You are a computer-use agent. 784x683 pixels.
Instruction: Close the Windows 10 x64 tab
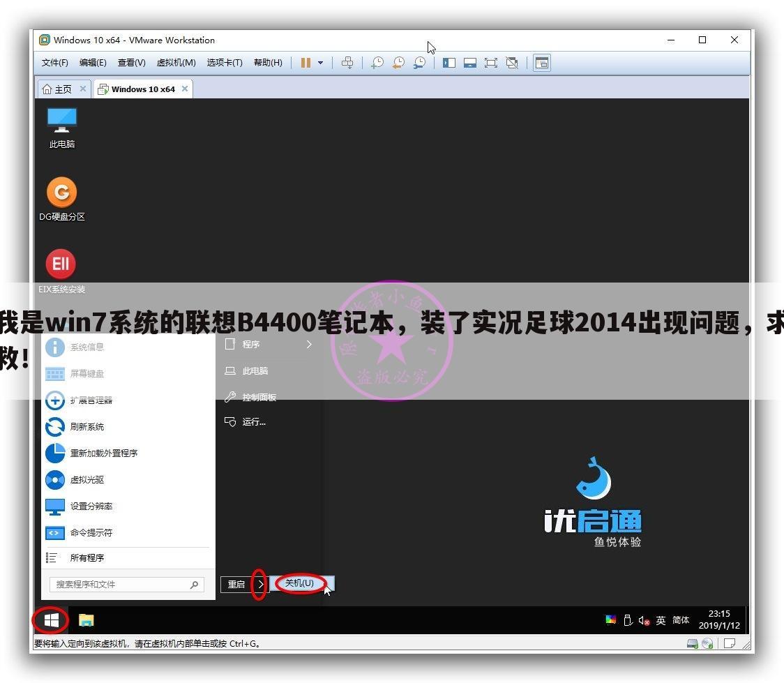pyautogui.click(x=185, y=89)
